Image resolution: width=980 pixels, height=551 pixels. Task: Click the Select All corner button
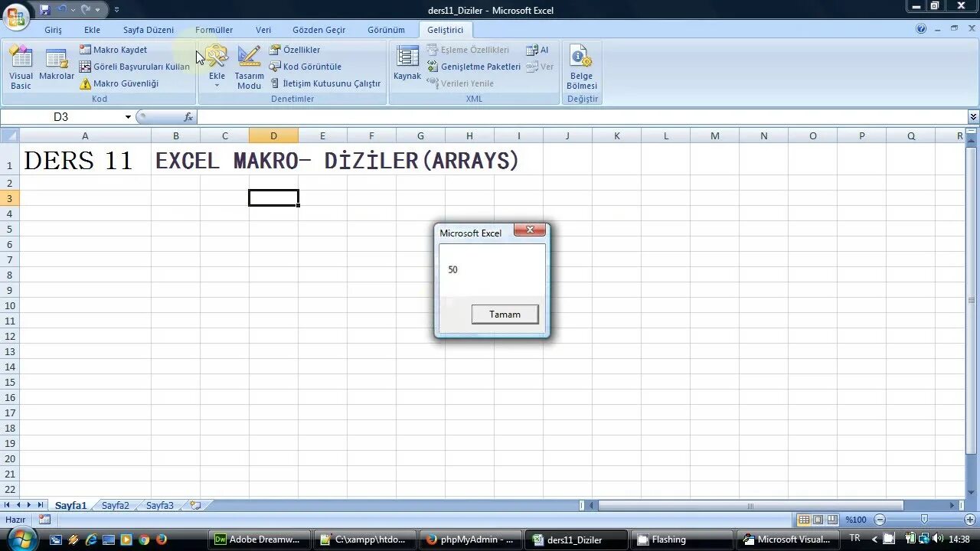click(x=9, y=136)
